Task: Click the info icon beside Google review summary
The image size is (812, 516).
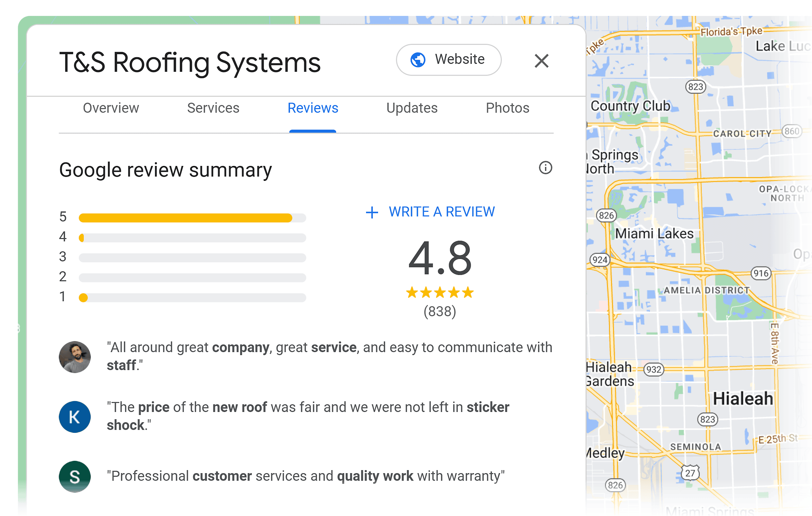Action: coord(545,168)
